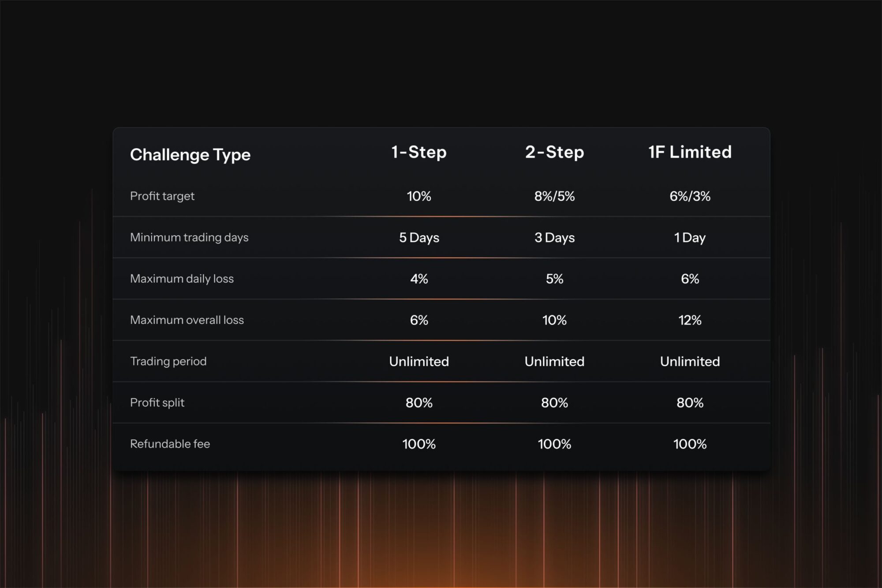This screenshot has height=588, width=882.
Task: Click the 5 Days cell
Action: pyautogui.click(x=419, y=238)
